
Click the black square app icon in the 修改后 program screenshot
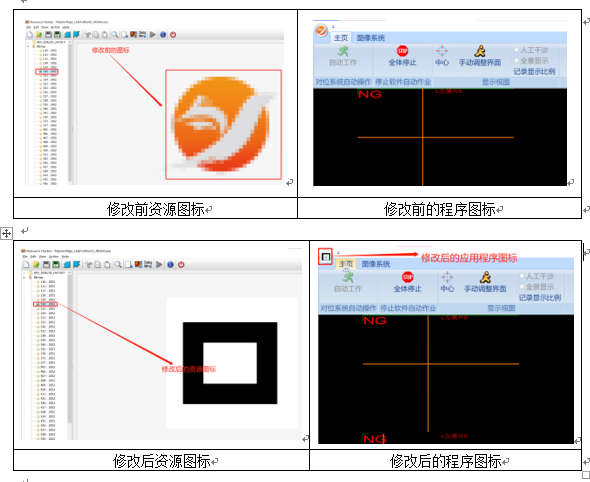[326, 257]
